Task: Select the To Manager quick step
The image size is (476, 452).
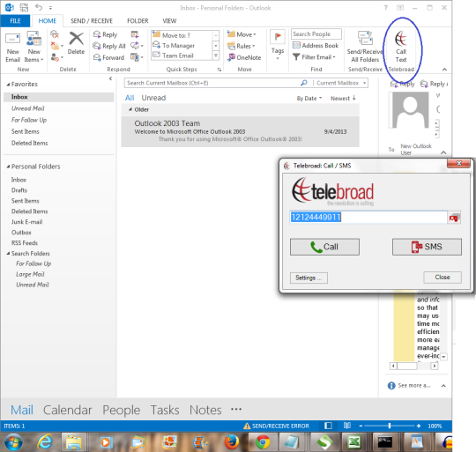Action: click(182, 45)
